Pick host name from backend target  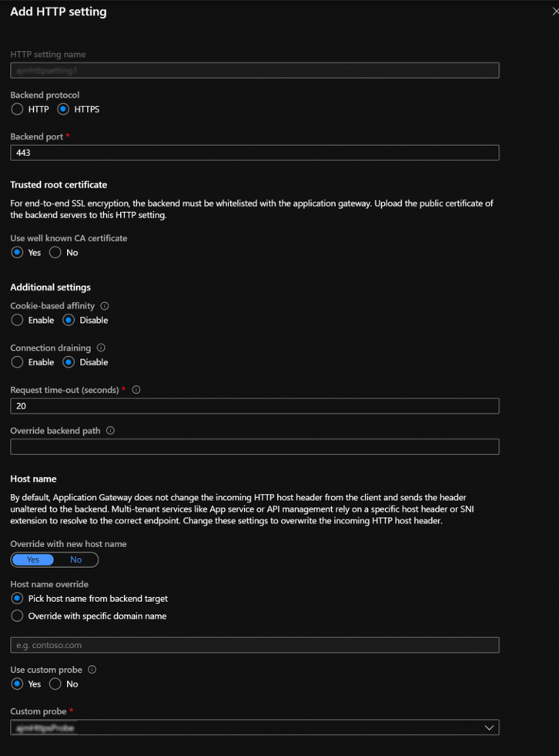point(17,599)
